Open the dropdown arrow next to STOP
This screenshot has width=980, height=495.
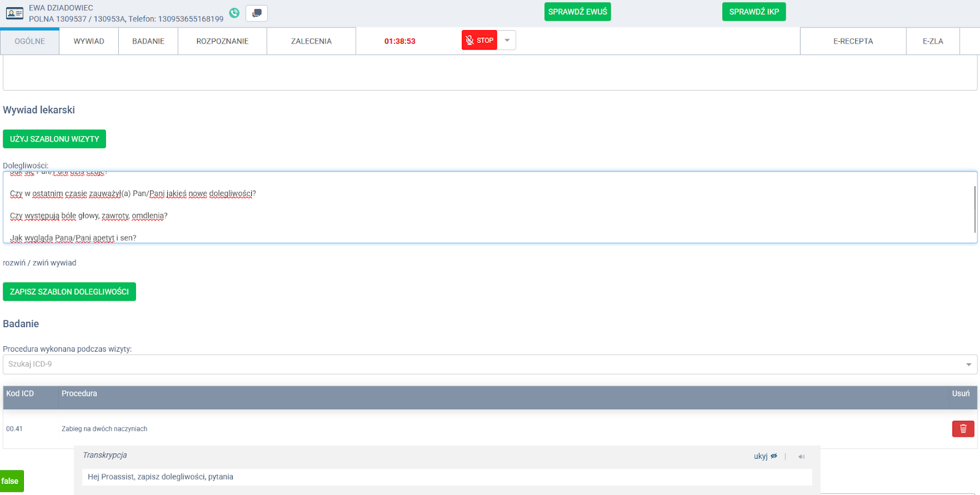click(507, 40)
